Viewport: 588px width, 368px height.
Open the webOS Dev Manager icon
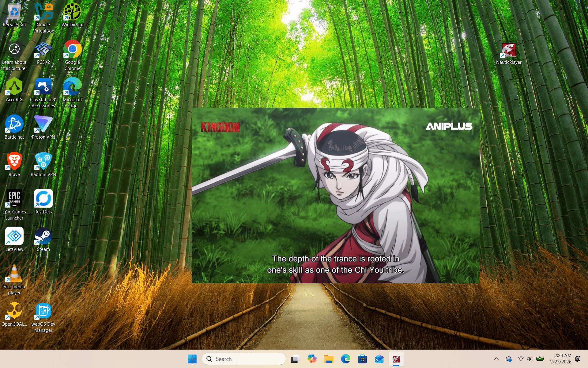43,312
